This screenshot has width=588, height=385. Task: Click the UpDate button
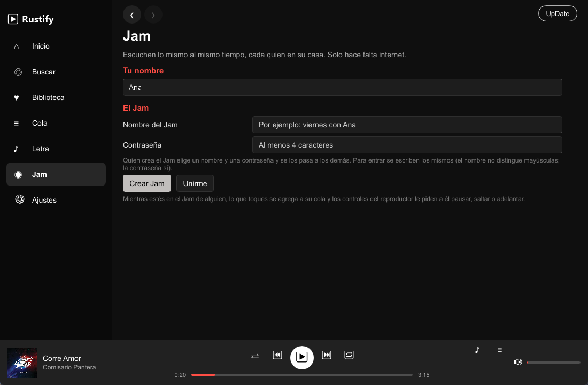tap(558, 13)
